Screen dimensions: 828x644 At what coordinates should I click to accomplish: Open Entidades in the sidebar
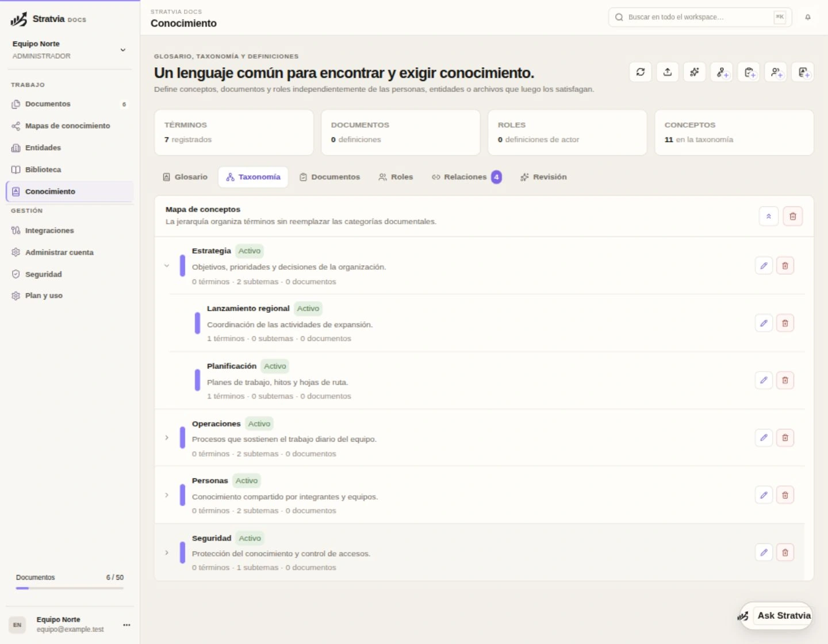(70, 148)
